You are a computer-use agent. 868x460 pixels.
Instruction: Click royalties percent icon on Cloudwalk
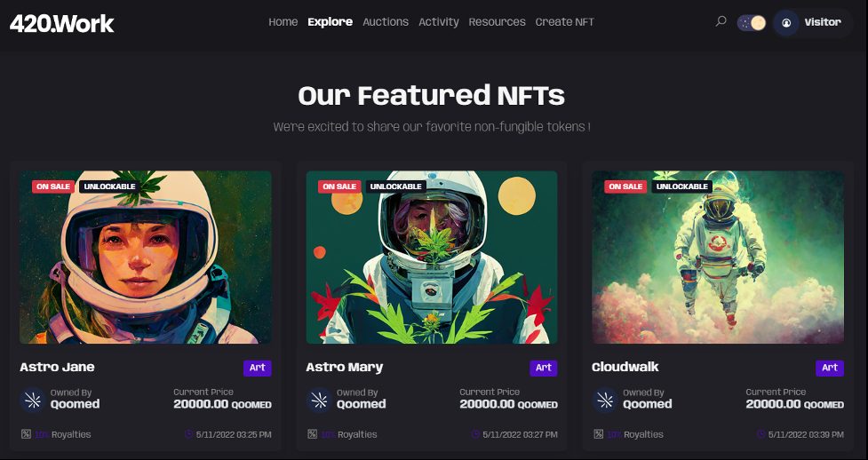[x=599, y=434]
